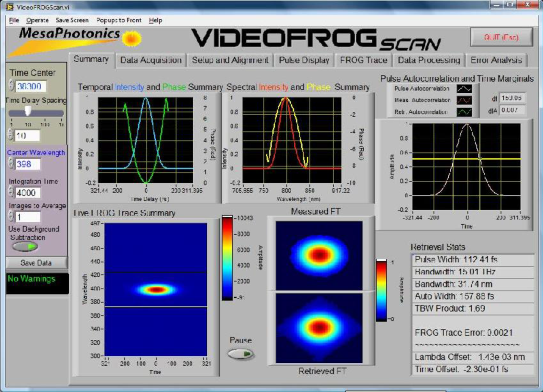Show the Error Analysis tab
Image resolution: width=543 pixels, height=392 pixels.
[496, 60]
